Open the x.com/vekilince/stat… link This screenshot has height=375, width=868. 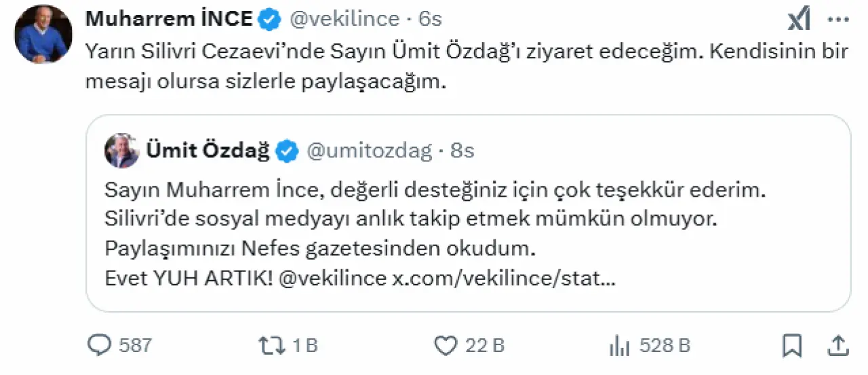point(505,279)
